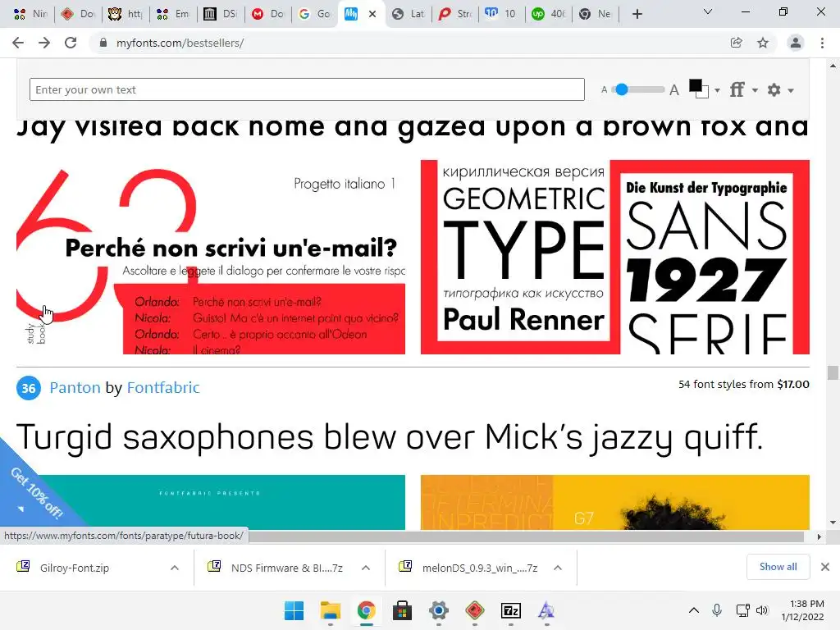Open the Fontfabric foundry link

pyautogui.click(x=163, y=387)
